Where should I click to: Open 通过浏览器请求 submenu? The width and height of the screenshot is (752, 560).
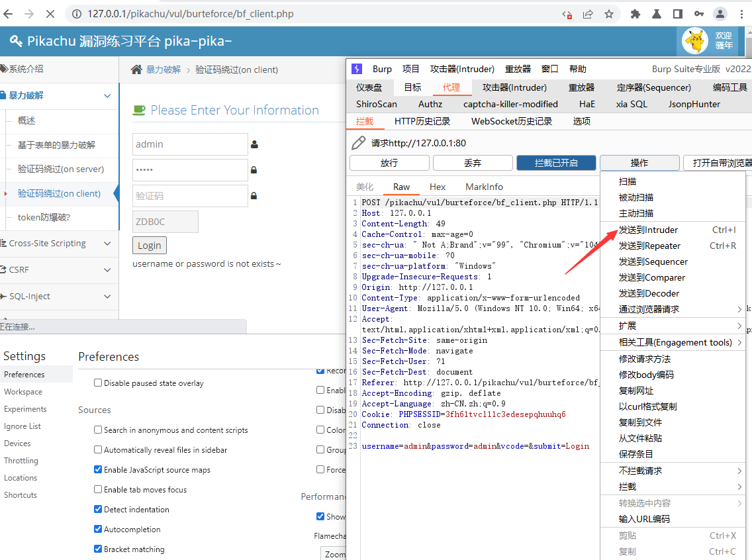click(x=673, y=309)
